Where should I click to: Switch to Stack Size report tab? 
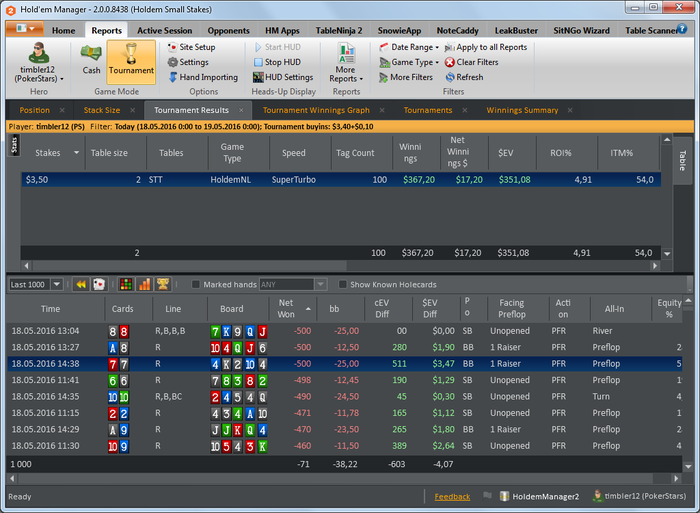pos(102,110)
